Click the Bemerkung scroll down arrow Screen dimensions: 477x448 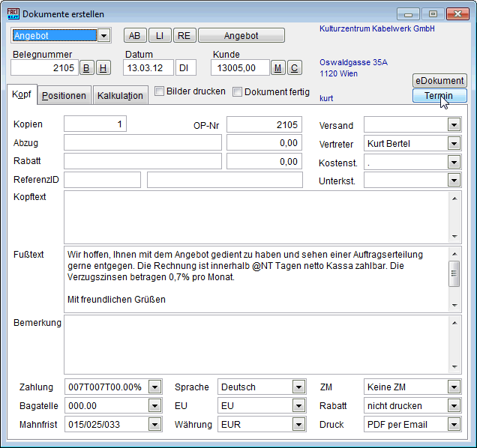point(454,367)
